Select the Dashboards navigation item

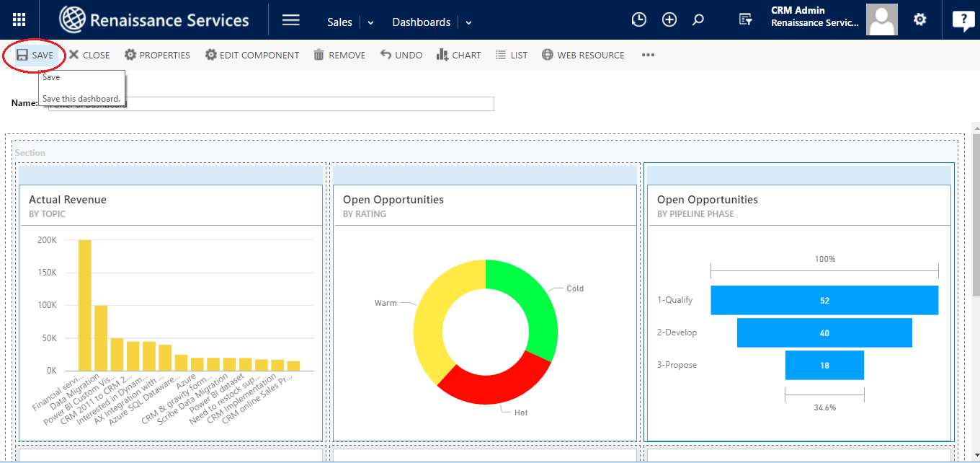[421, 22]
